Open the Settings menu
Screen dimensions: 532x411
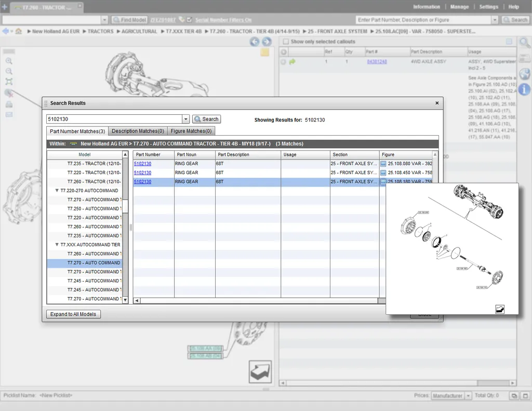pyautogui.click(x=489, y=7)
